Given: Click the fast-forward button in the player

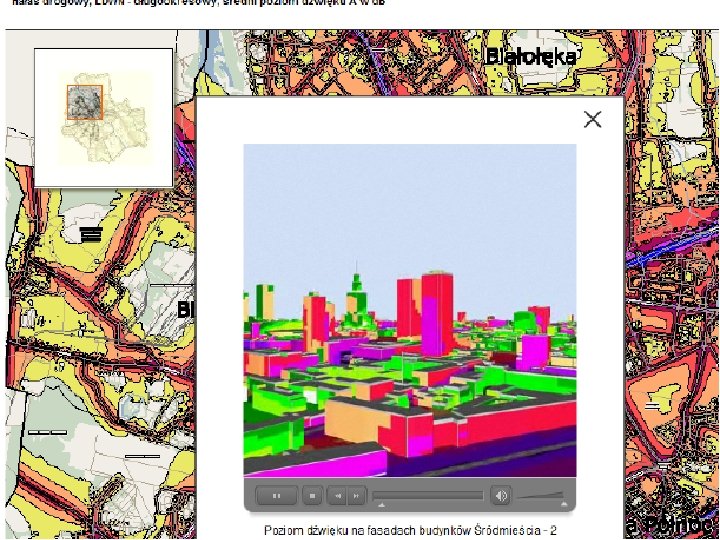Looking at the screenshot, I should (x=357, y=496).
